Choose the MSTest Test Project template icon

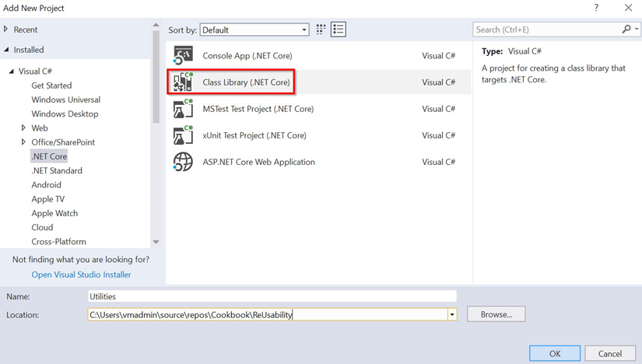click(182, 109)
